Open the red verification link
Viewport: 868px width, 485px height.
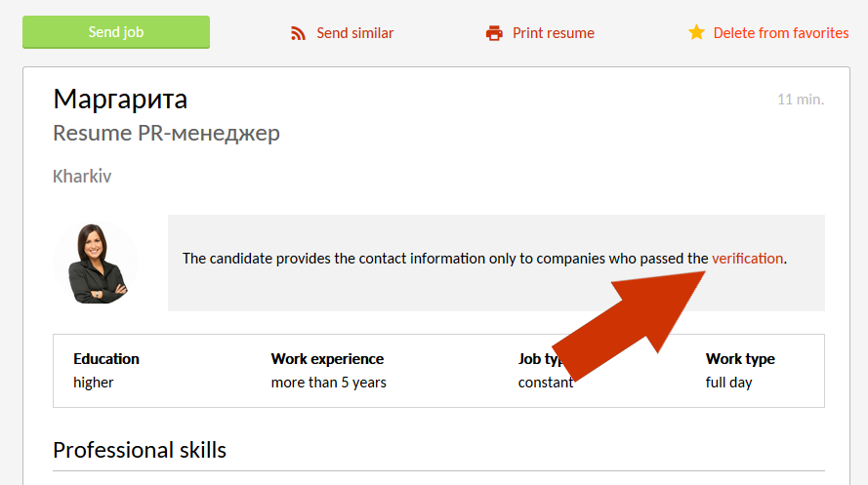coord(747,259)
